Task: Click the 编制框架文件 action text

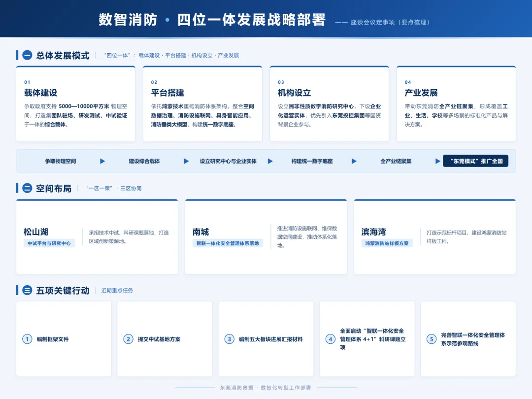Action: tap(53, 339)
